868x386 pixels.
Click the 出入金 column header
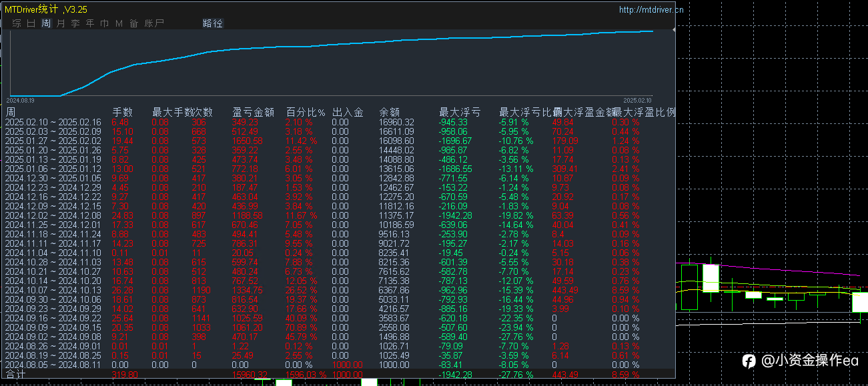click(x=347, y=112)
